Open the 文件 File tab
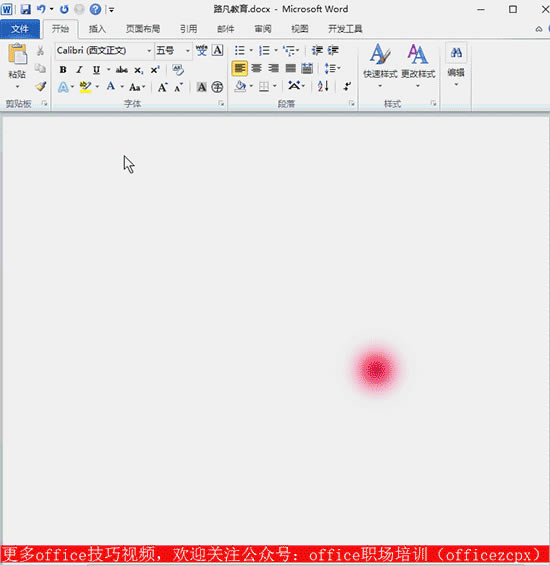The image size is (550, 566). click(20, 29)
